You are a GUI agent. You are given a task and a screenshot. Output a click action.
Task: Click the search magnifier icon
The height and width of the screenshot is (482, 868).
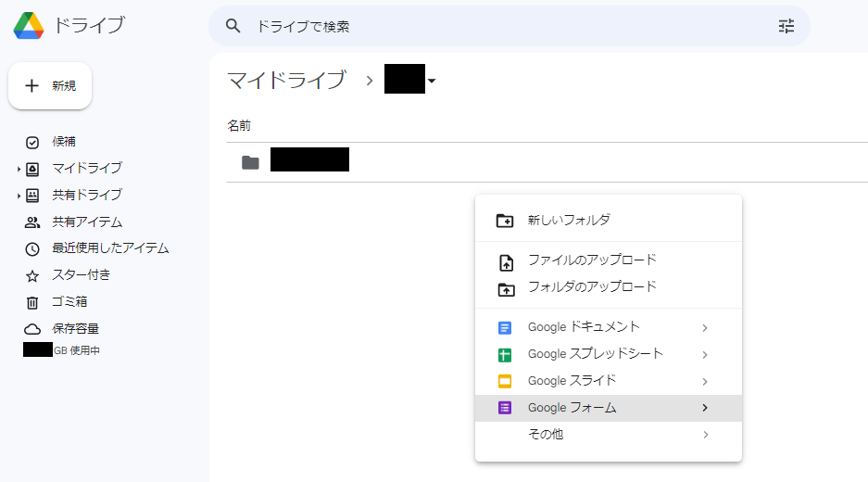(x=233, y=26)
